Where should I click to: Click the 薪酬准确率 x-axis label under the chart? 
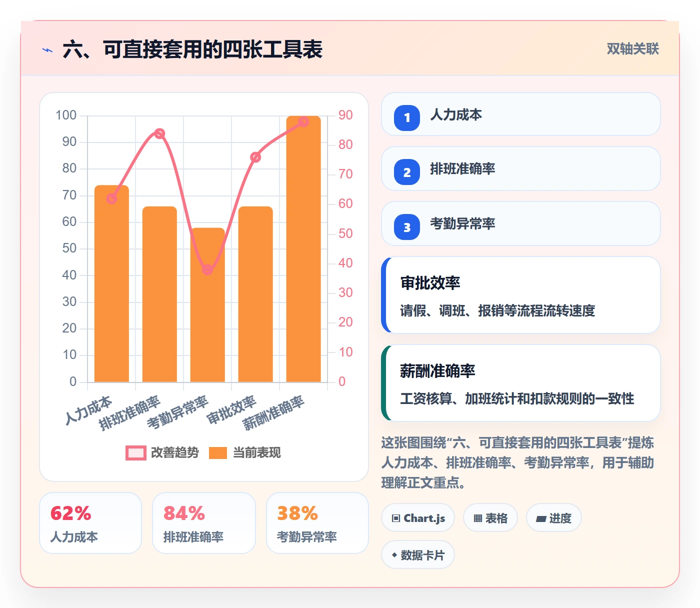273,412
